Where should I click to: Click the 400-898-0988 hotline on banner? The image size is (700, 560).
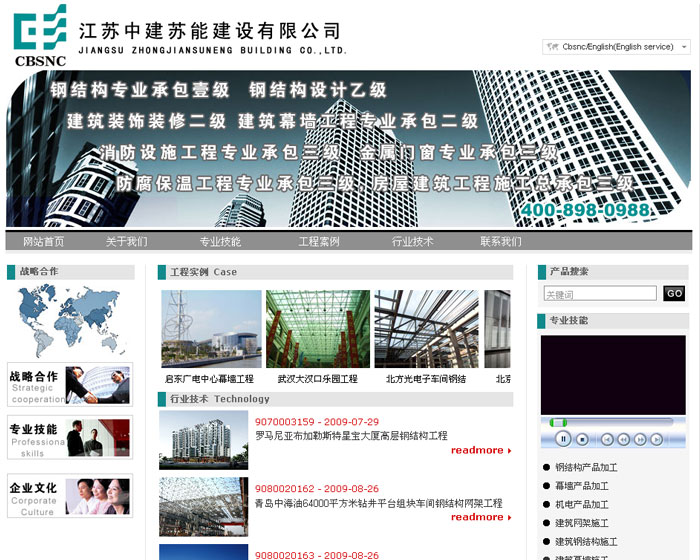point(585,210)
